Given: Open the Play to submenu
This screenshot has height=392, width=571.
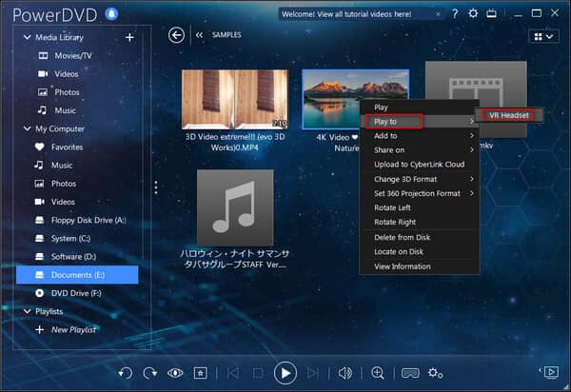Looking at the screenshot, I should pyautogui.click(x=419, y=121).
